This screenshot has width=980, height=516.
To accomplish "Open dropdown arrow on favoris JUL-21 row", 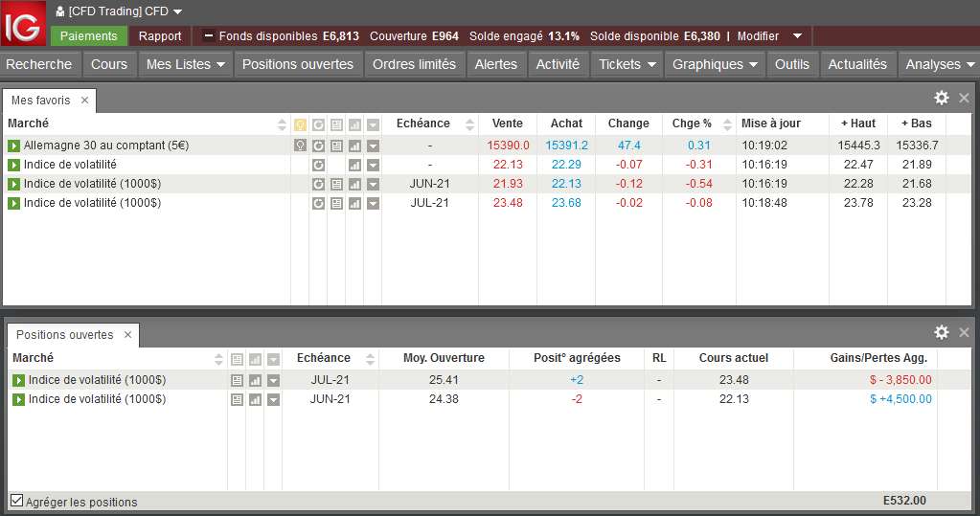I will (373, 203).
